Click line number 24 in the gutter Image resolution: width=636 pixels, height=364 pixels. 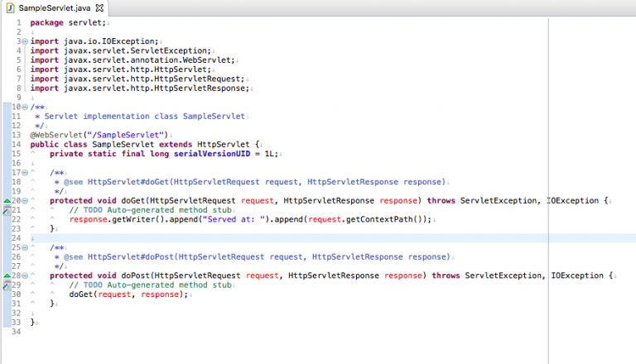[17, 238]
